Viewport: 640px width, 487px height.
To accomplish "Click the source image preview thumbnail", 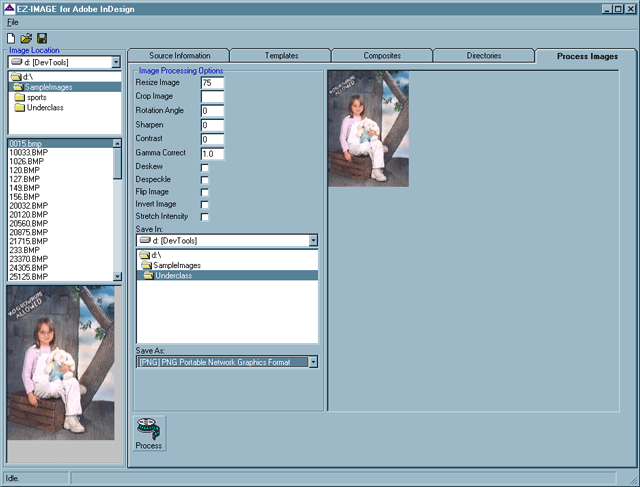I will 60,363.
